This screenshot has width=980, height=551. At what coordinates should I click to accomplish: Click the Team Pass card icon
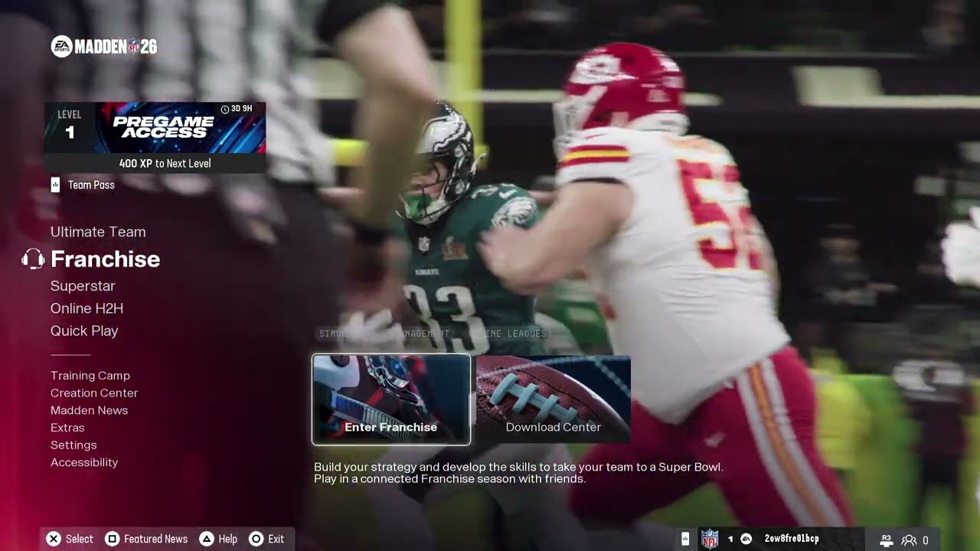click(55, 185)
